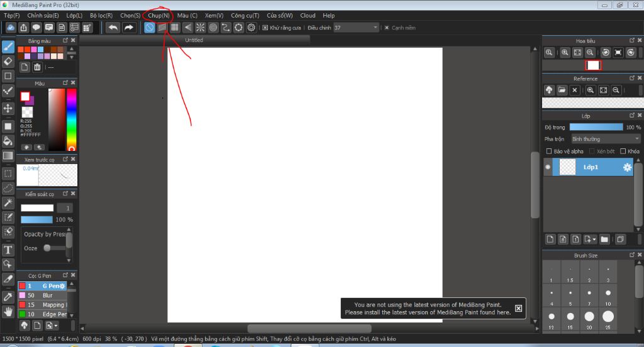Select the Brush tool in left toolbar
644x347 pixels.
click(8, 47)
